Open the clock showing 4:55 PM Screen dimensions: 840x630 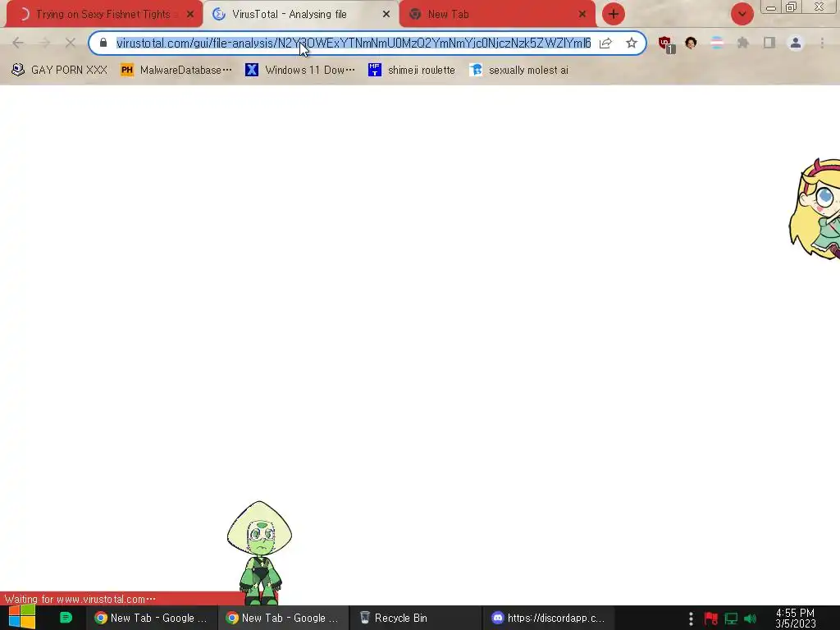point(795,618)
